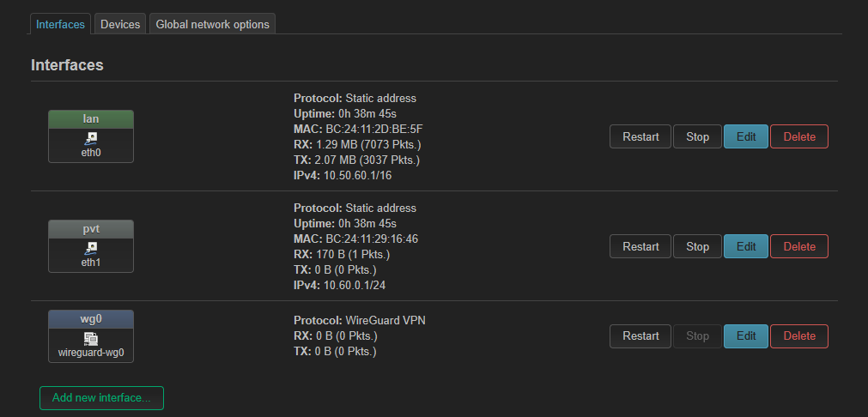The image size is (868, 417).
Task: Click the eth1 ethernet port icon
Action: click(x=91, y=248)
